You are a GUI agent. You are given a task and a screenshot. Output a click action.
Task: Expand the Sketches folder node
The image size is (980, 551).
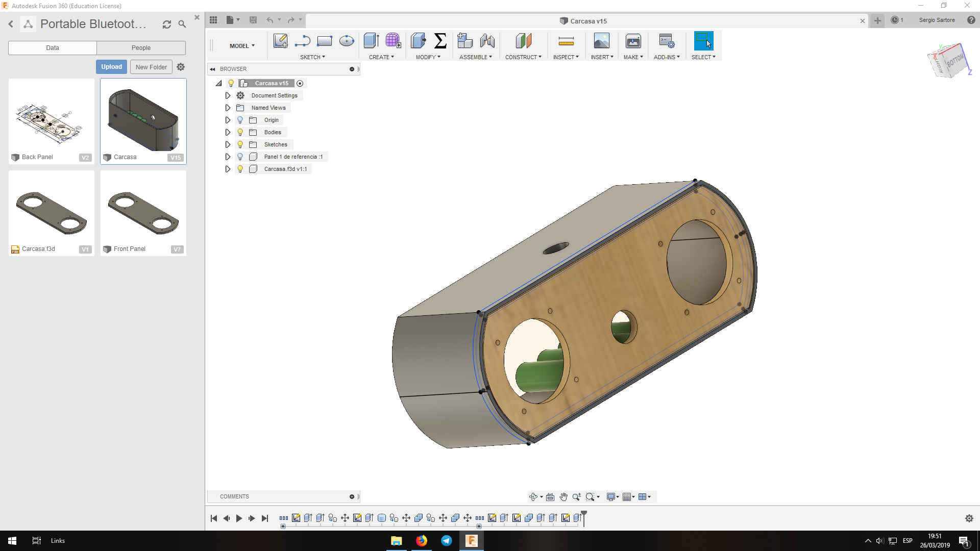pyautogui.click(x=228, y=144)
